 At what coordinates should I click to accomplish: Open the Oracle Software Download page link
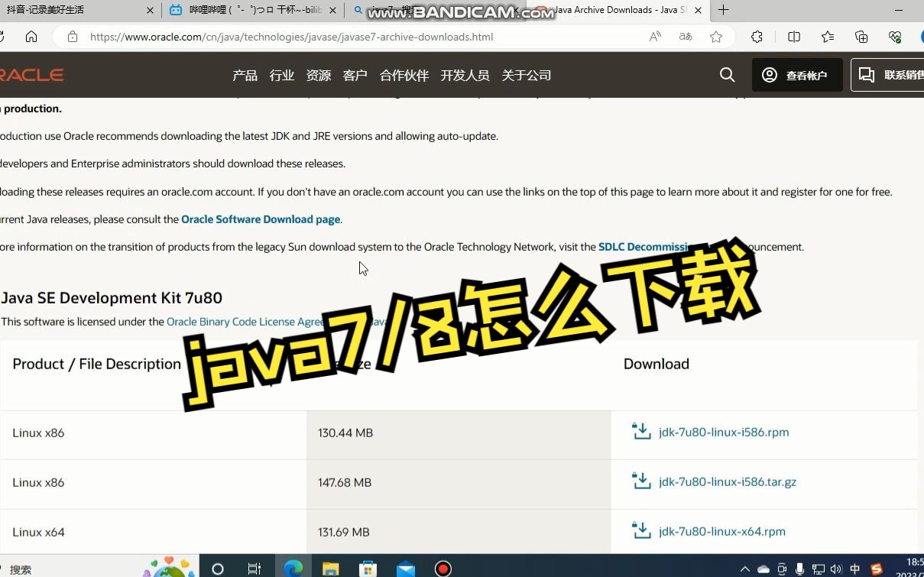(261, 219)
